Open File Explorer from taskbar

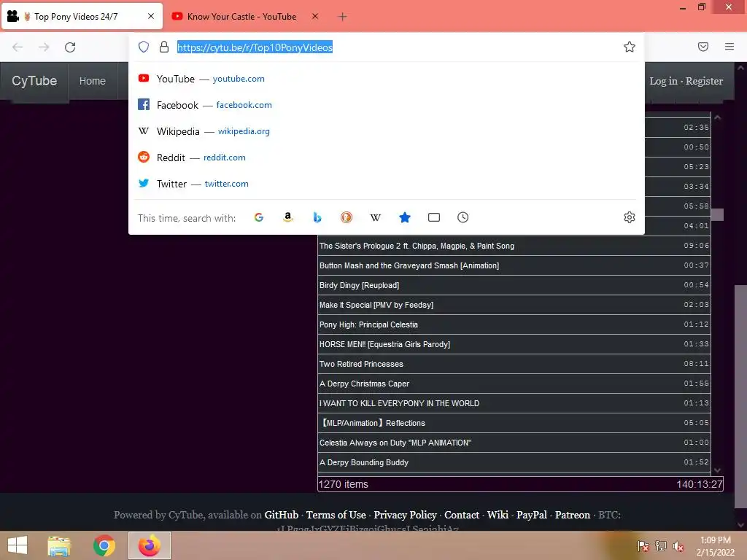[59, 545]
